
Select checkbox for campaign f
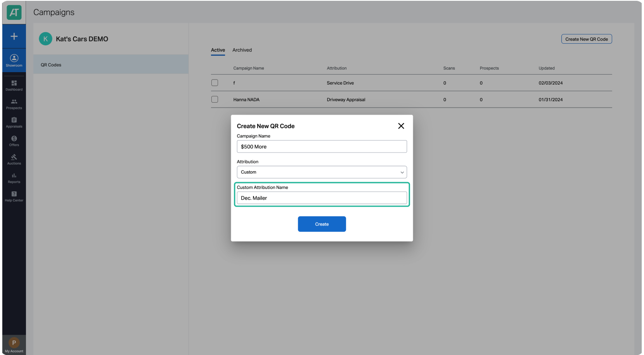coord(215,83)
